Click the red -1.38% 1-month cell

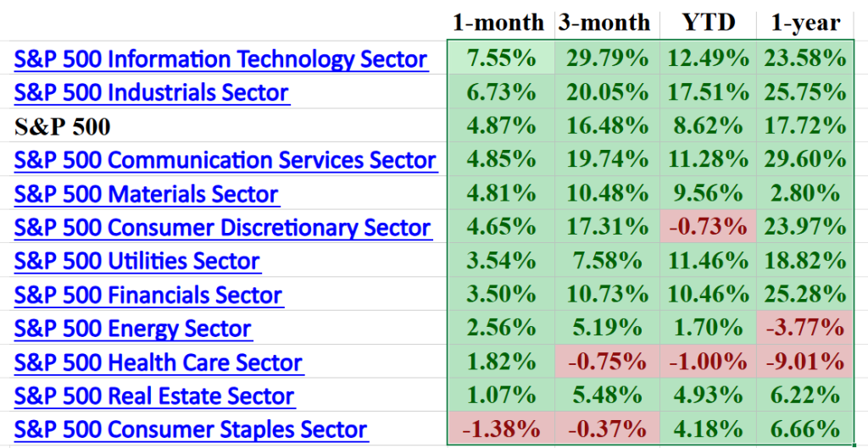point(498,429)
